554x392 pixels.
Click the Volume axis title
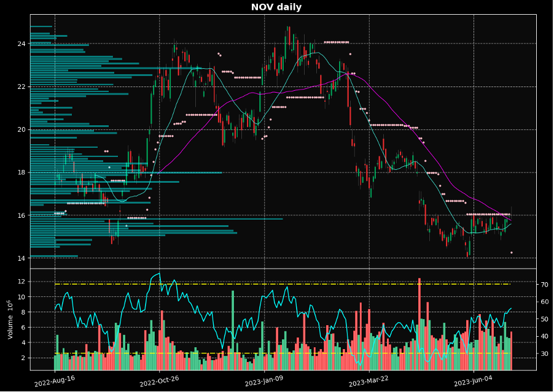point(10,320)
